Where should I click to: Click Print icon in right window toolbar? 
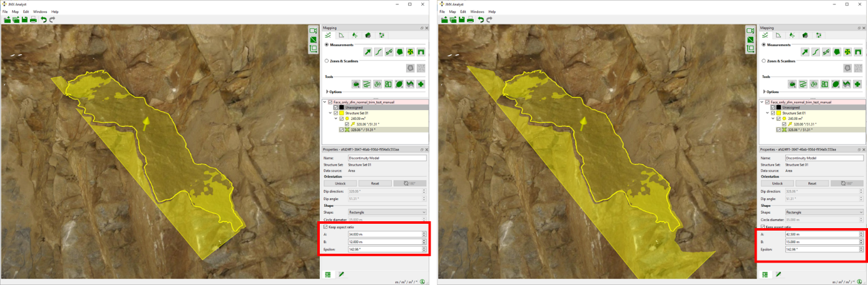471,19
